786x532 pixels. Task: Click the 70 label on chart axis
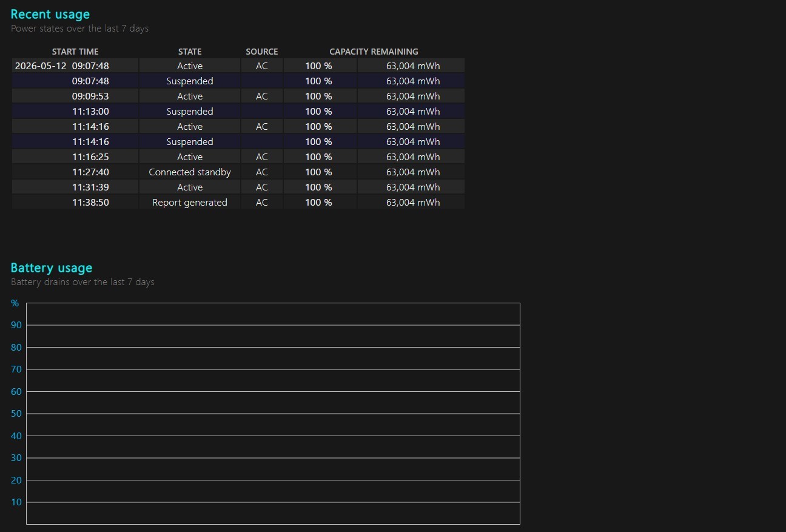[16, 369]
